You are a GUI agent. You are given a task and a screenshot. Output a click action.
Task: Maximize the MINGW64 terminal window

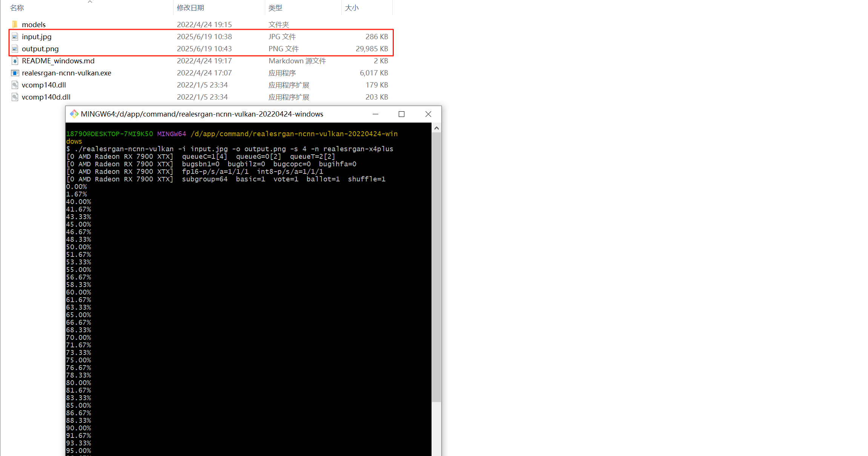tap(401, 114)
